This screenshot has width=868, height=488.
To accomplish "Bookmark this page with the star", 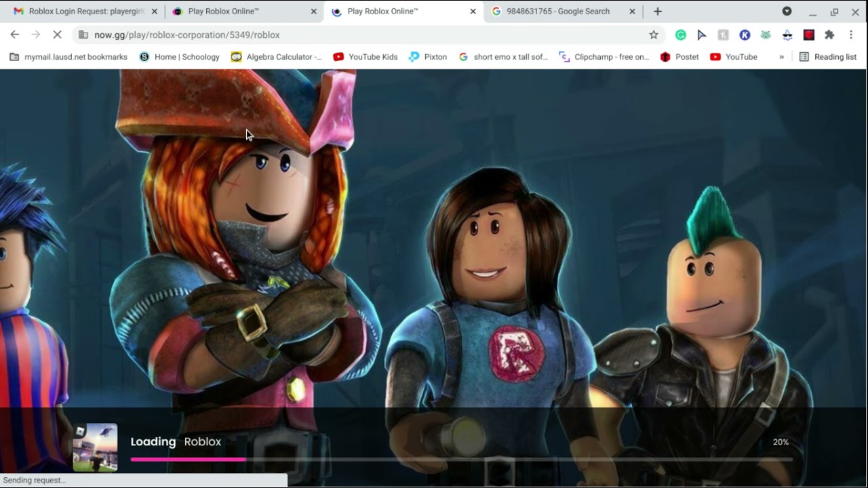I will click(x=654, y=35).
